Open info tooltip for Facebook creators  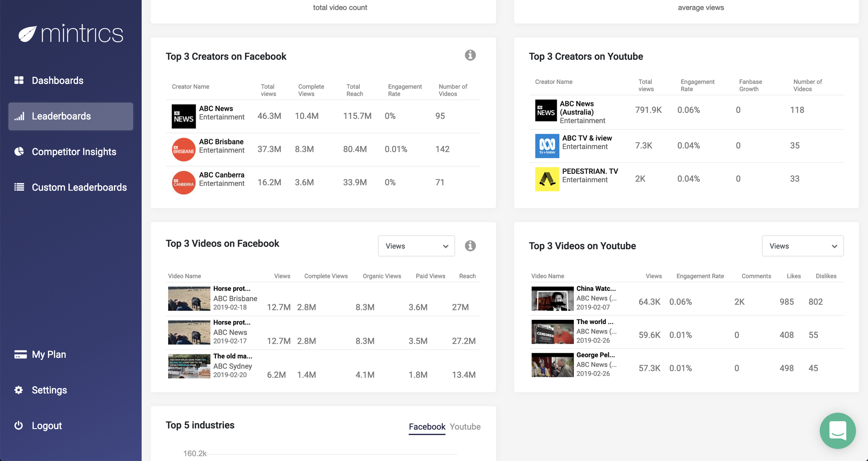pos(470,55)
